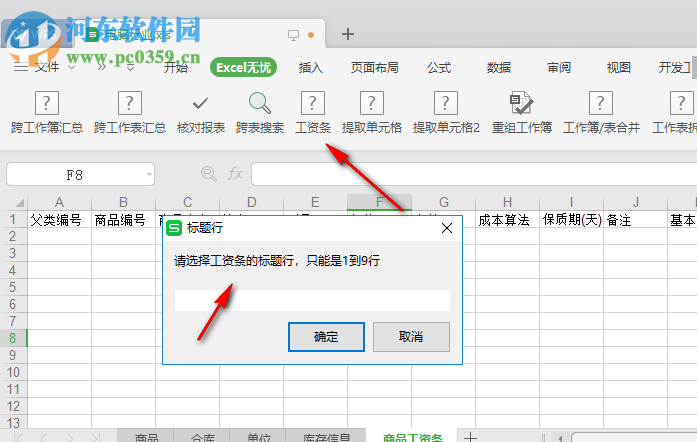Screen dimensions: 697x442
Task: Go to last sheet navigation arrow
Action: 95,438
